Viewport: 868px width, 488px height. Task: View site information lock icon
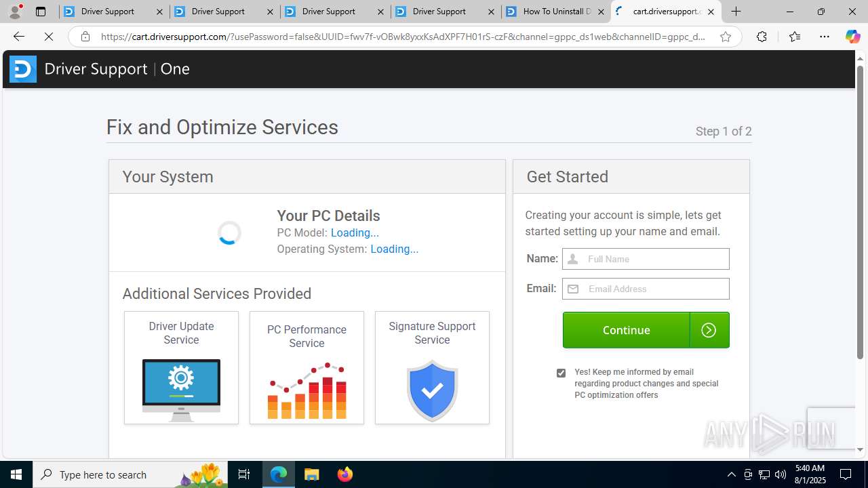85,37
